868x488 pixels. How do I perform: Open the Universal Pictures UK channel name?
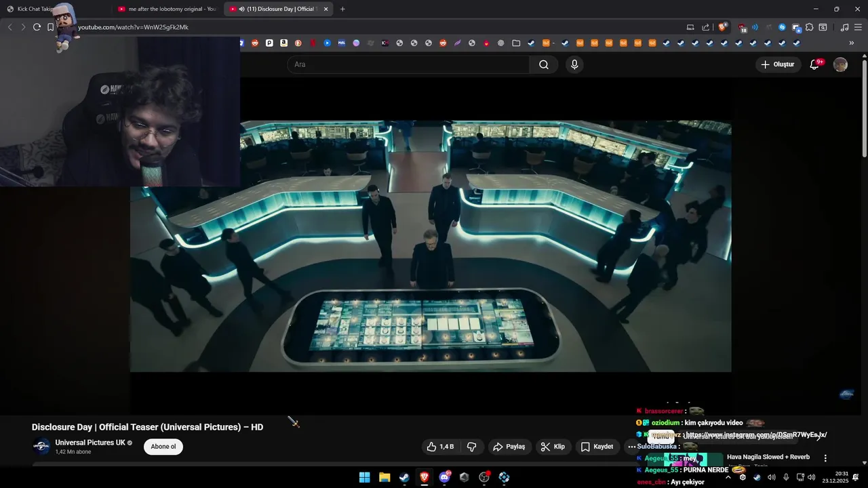point(90,443)
